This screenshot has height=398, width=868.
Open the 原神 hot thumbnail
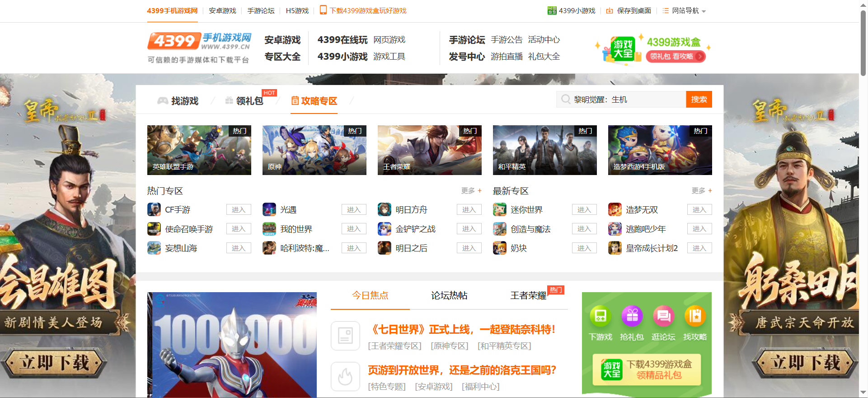(314, 150)
